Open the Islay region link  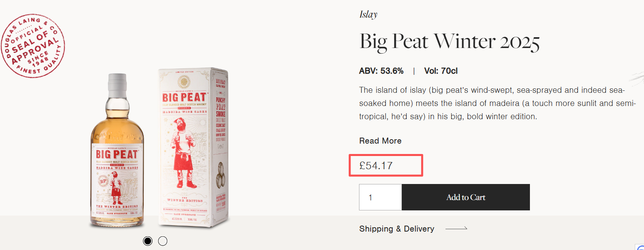coord(368,15)
